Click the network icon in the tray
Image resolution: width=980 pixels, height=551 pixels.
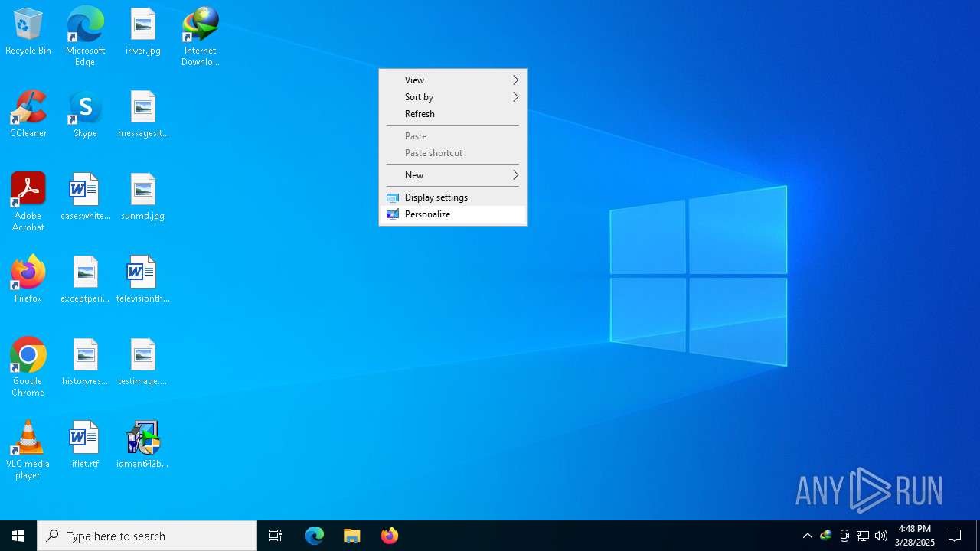click(x=863, y=536)
